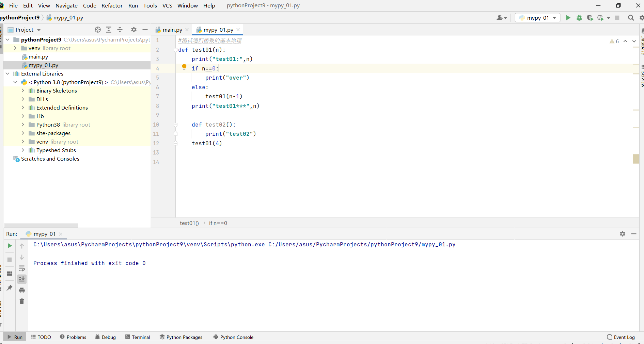Close the mypy_01 Run tab
Screen dimensions: 644x344
pyautogui.click(x=61, y=234)
